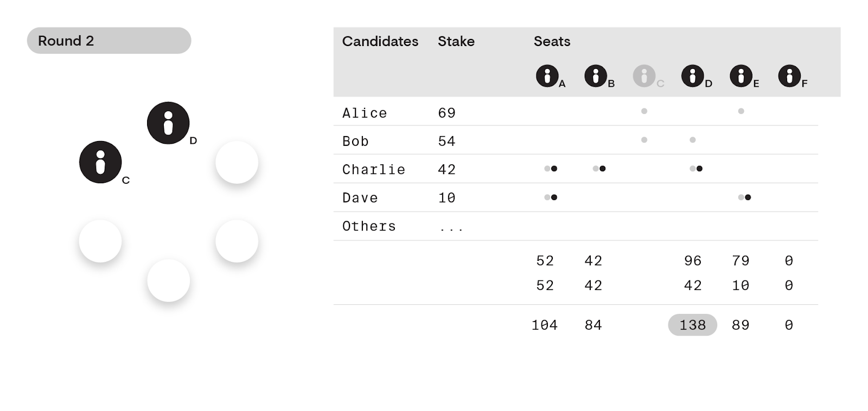Select the Alice candidate row

pyautogui.click(x=576, y=112)
